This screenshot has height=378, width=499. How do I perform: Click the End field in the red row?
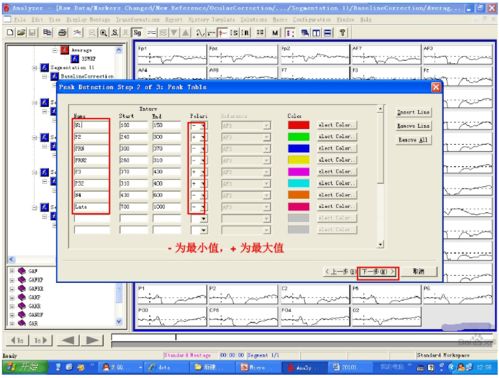pos(166,125)
